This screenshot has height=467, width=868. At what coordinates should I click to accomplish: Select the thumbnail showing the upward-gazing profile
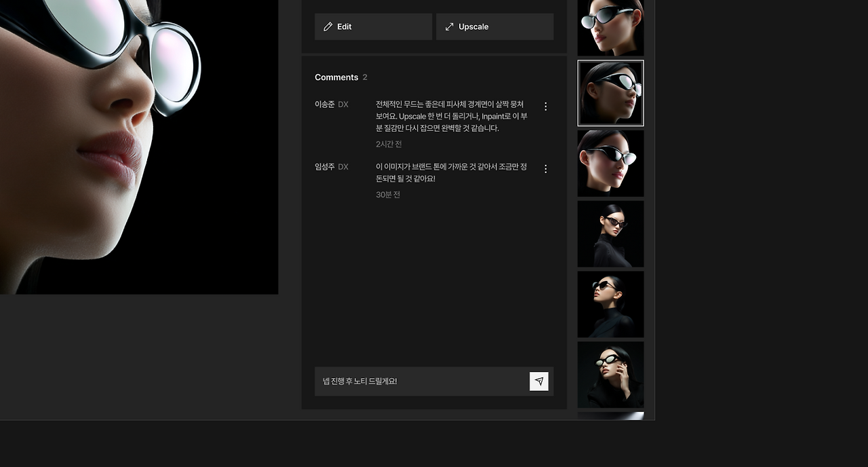tap(610, 304)
